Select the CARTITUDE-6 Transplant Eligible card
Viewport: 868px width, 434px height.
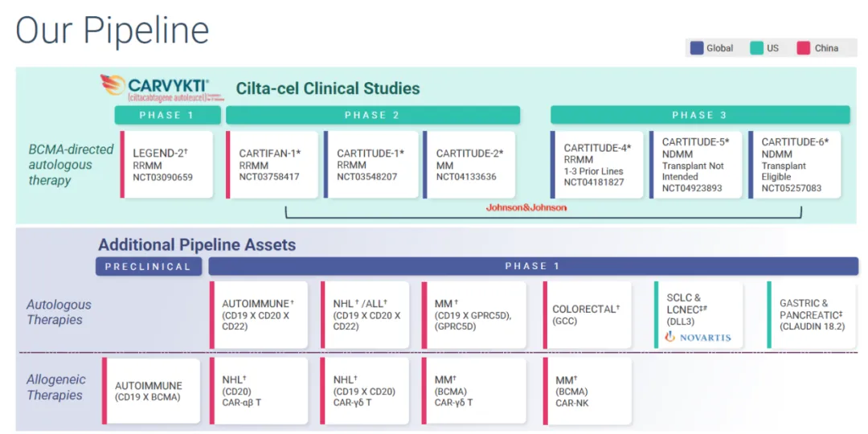point(795,165)
